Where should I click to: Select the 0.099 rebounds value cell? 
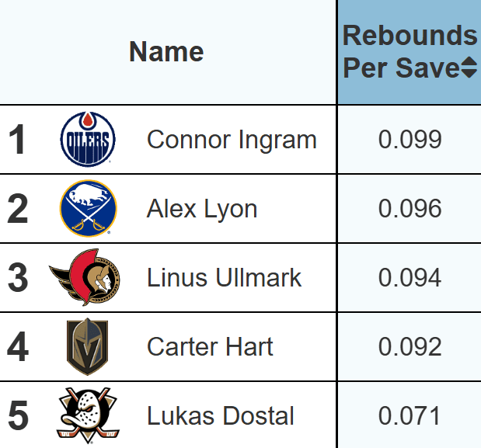[x=410, y=140]
